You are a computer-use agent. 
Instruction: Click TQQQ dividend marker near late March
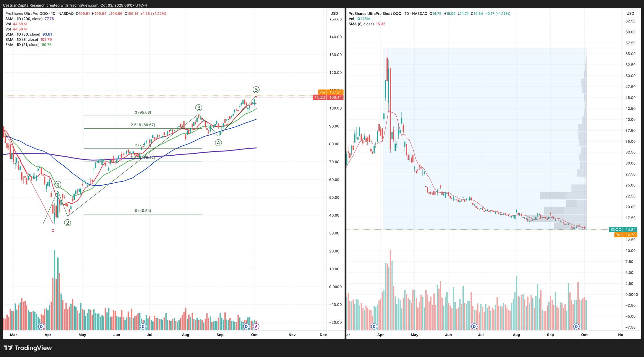41,326
